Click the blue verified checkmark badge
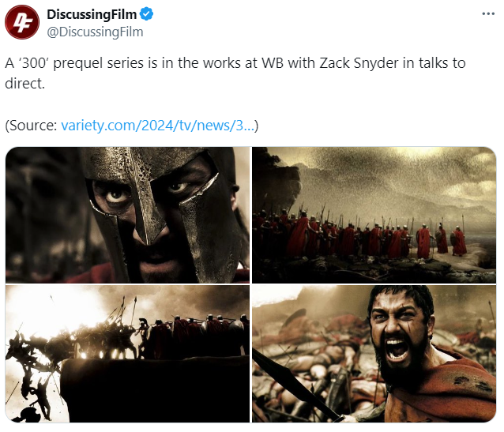The image size is (504, 432). click(x=147, y=14)
